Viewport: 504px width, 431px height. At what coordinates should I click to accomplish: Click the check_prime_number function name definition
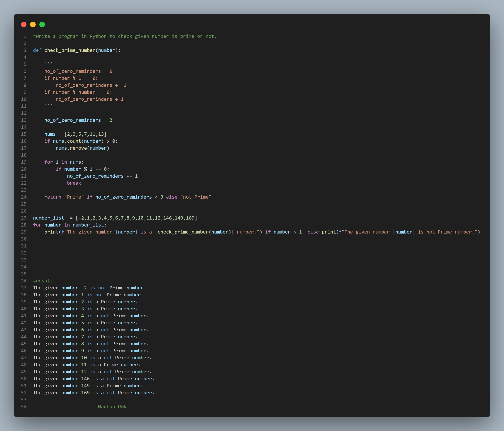click(x=69, y=50)
